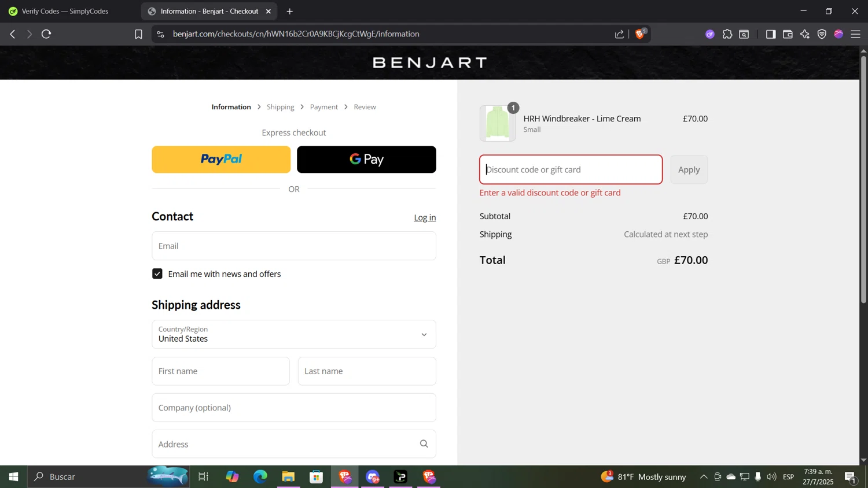
Task: Focus the Company (optional) field
Action: pyautogui.click(x=294, y=408)
